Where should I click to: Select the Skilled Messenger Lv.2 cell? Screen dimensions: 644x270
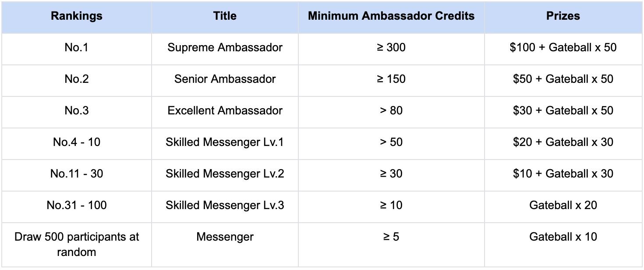pyautogui.click(x=225, y=174)
